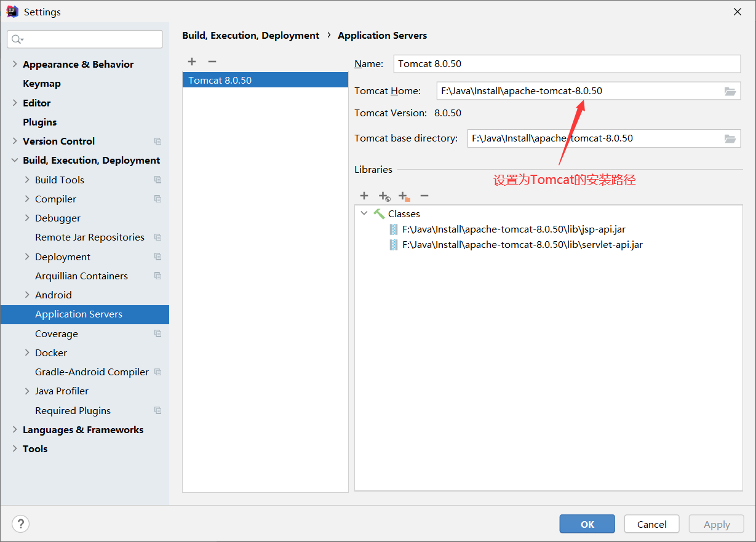Close the Settings dialog
Image resolution: width=756 pixels, height=542 pixels.
[x=737, y=12]
